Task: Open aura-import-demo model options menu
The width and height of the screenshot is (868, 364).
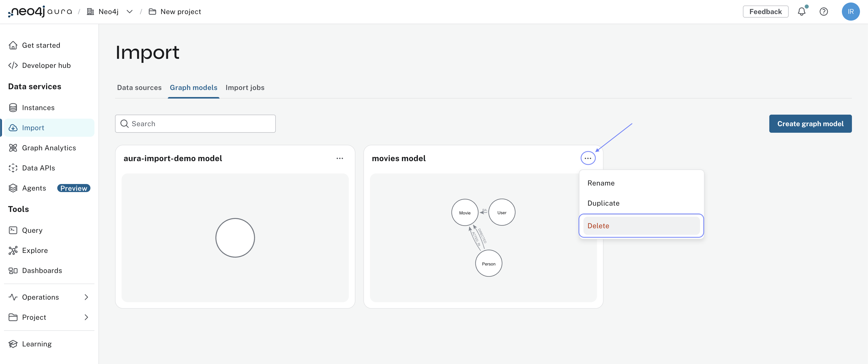Action: (x=339, y=158)
